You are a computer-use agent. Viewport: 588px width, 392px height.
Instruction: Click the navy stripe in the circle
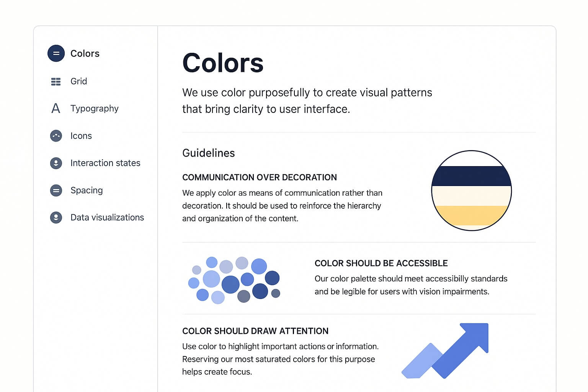(x=471, y=176)
